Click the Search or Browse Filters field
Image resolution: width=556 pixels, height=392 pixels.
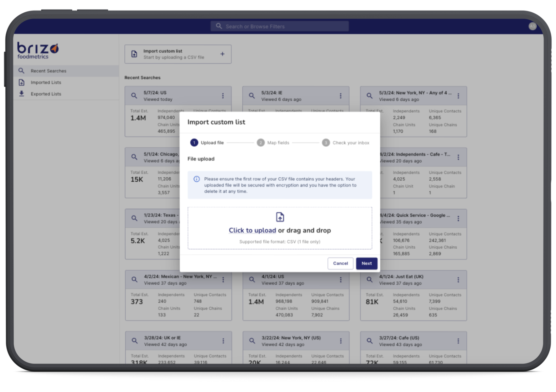[280, 26]
